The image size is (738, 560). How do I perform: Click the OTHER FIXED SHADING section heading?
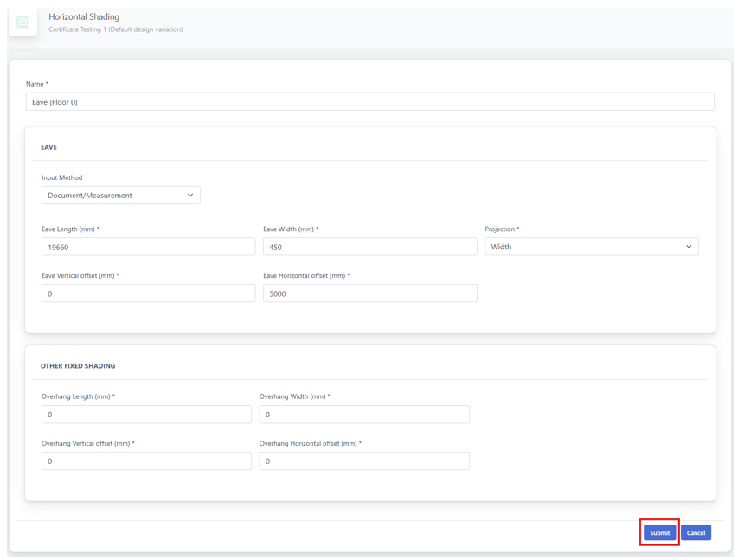point(78,365)
